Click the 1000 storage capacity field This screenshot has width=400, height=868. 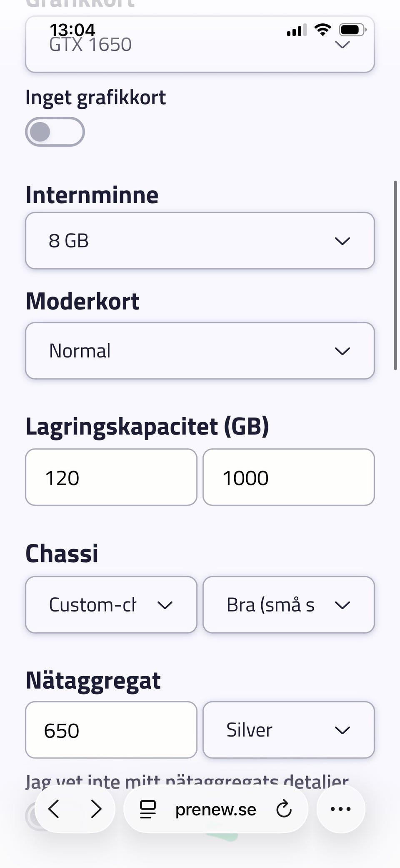point(288,477)
